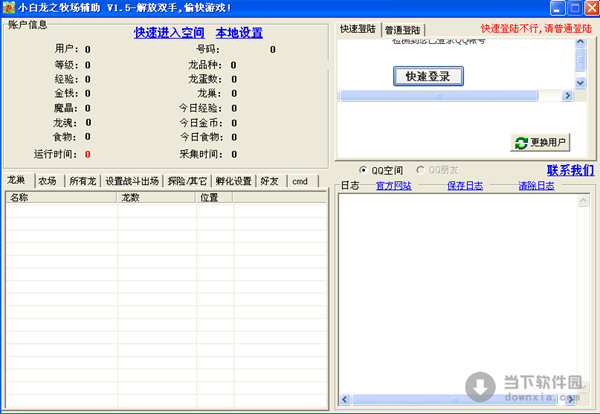Open the 官方网站 link
The image size is (600, 414).
click(x=393, y=185)
